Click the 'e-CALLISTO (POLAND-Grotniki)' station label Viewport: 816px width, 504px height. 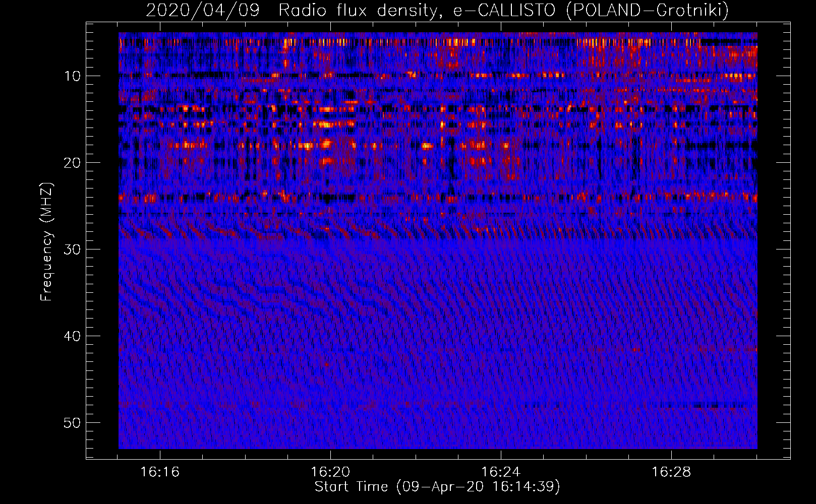pos(591,10)
